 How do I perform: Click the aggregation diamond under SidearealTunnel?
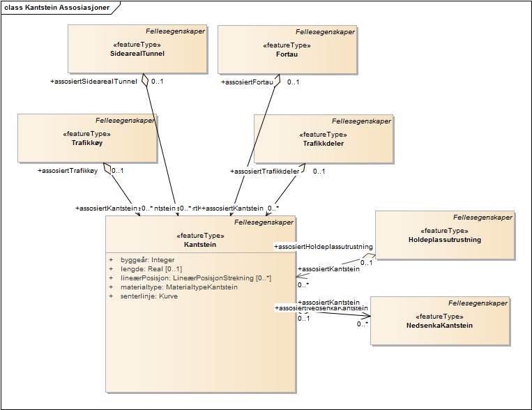point(145,79)
